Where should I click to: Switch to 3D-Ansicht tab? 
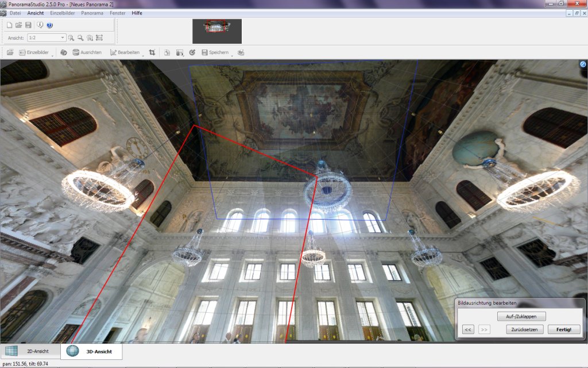click(91, 351)
